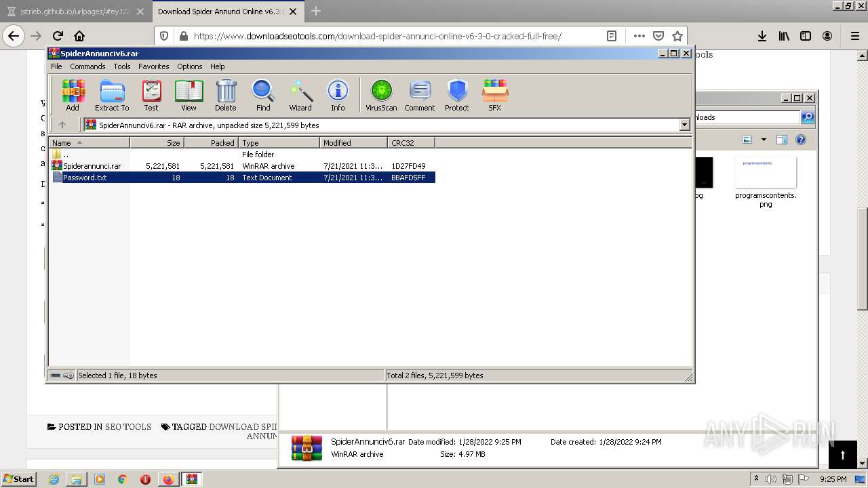Screen dimensions: 868x488
Task: Open the Commands menu
Action: click(87, 66)
